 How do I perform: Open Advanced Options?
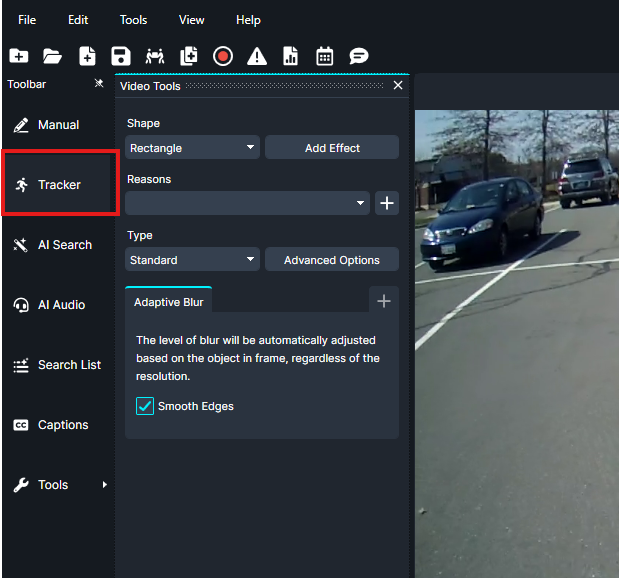tap(332, 260)
